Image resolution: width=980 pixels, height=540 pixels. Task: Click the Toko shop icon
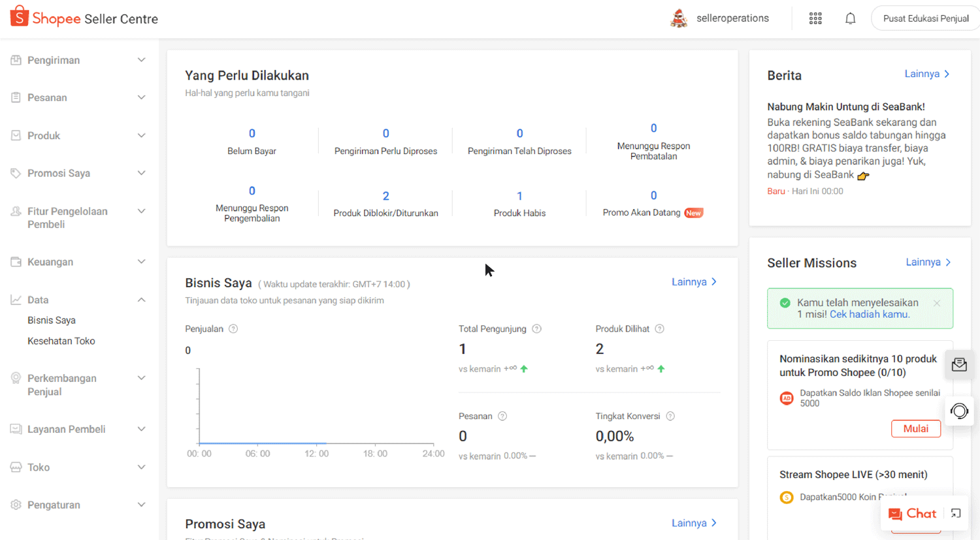pyautogui.click(x=16, y=468)
